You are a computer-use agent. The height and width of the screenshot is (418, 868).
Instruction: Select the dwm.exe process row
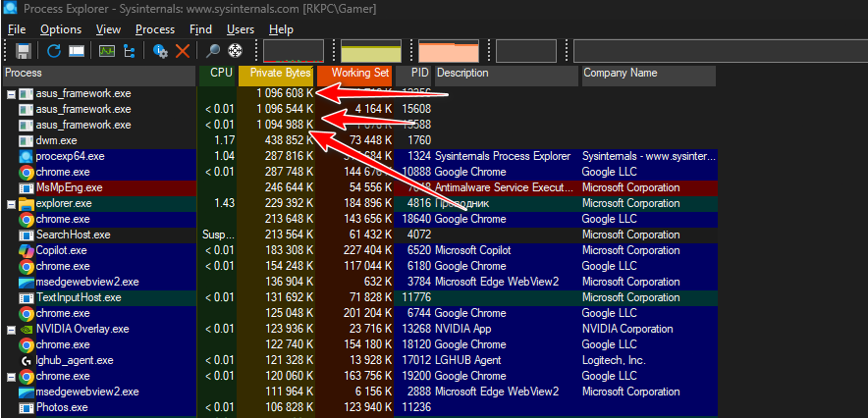pos(359,140)
